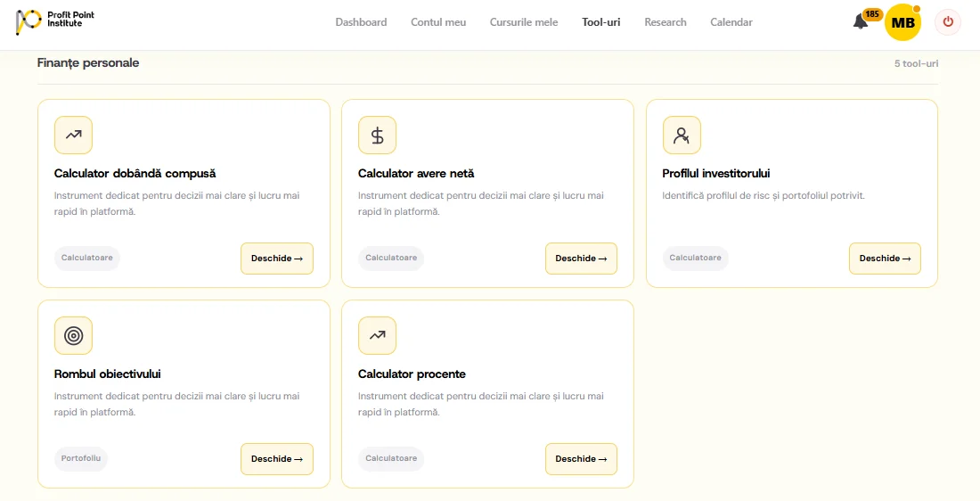
Task: Open the MB user avatar
Action: coord(902,22)
